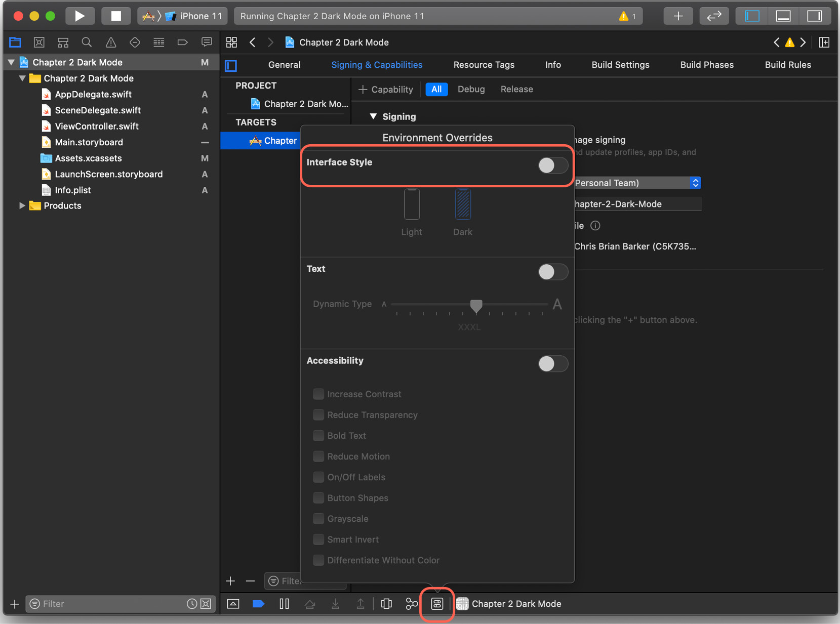
Task: Turn on the Text override switch
Action: tap(553, 272)
